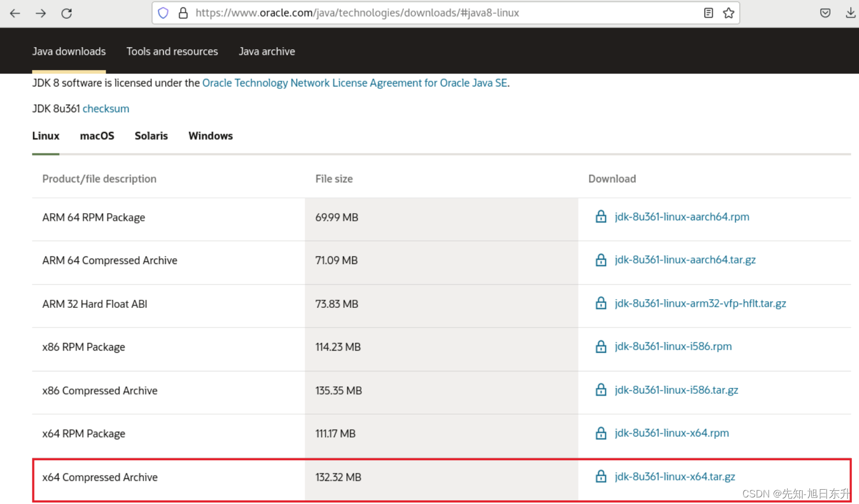Click the 'ARM 32 Hard Float ABI' description
Viewport: 859px width, 504px height.
click(x=95, y=304)
